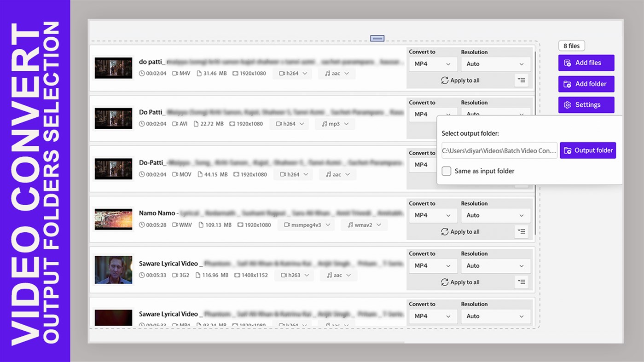
Task: Open wmav2 audio dropdown in WMV row
Action: [364, 225]
